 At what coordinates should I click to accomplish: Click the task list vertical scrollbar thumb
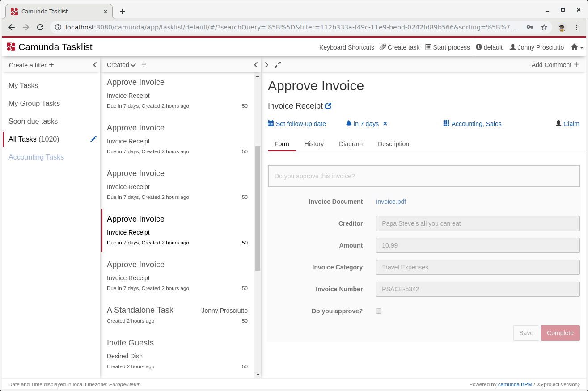(x=258, y=208)
